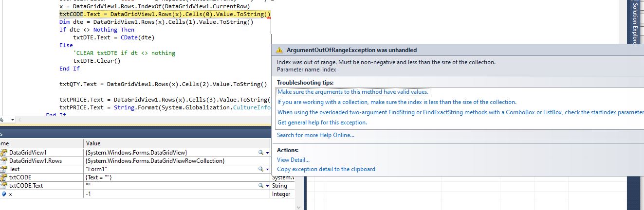Click 'Get general help for this exception'
644x210 pixels.
click(322, 122)
